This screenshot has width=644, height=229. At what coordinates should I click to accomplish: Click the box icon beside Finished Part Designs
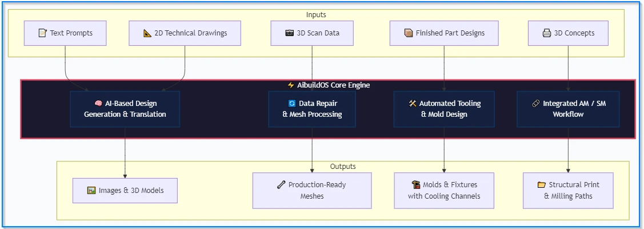pyautogui.click(x=408, y=33)
